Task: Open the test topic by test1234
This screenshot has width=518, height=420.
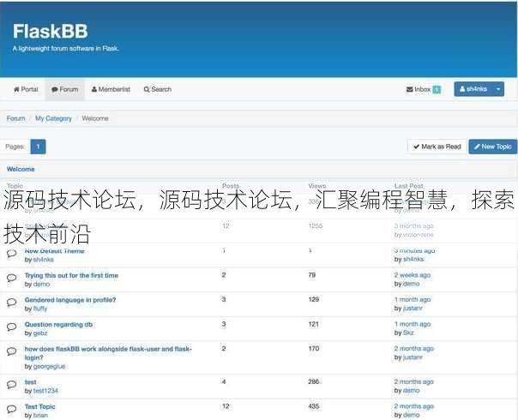Action: click(x=30, y=382)
